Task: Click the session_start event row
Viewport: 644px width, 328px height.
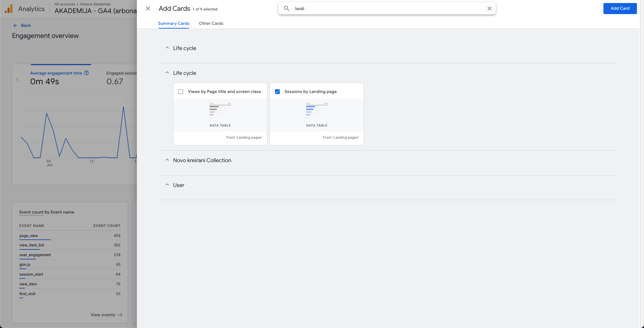Action: [70, 274]
